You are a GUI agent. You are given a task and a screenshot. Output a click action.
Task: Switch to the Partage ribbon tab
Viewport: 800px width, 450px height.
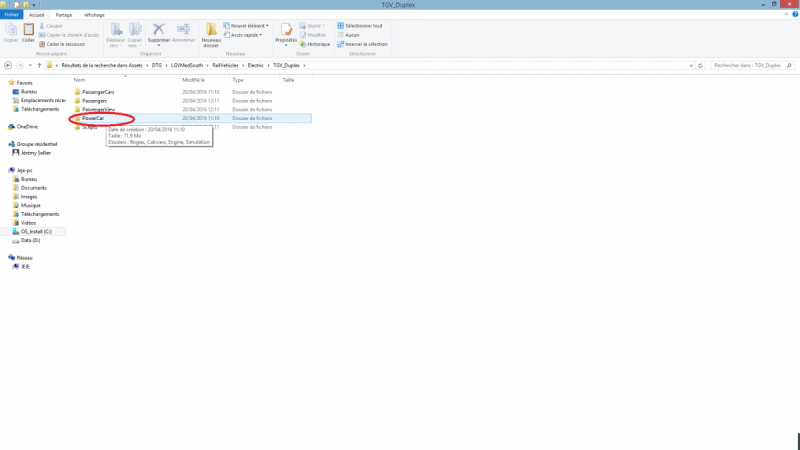(x=64, y=15)
